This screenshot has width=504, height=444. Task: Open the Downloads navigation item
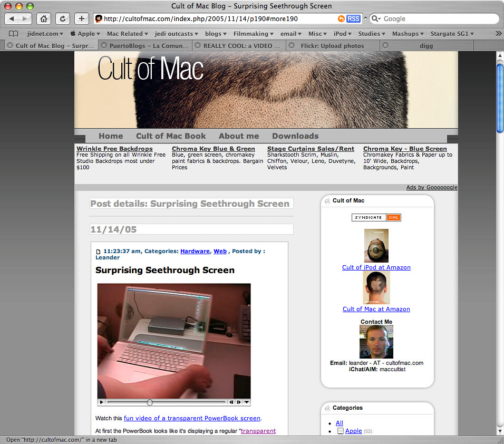click(x=295, y=136)
